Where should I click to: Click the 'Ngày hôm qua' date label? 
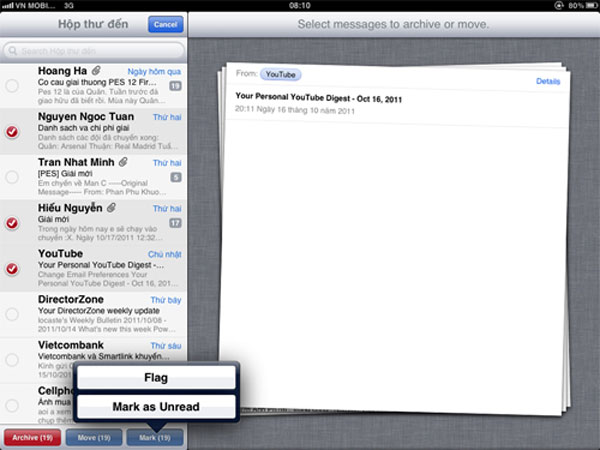154,72
